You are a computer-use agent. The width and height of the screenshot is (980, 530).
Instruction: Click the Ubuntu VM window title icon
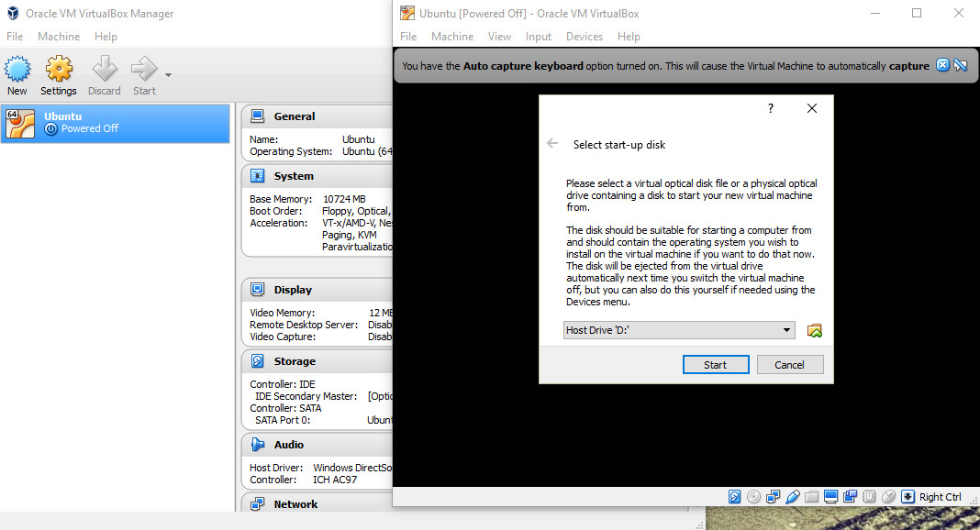coord(407,13)
